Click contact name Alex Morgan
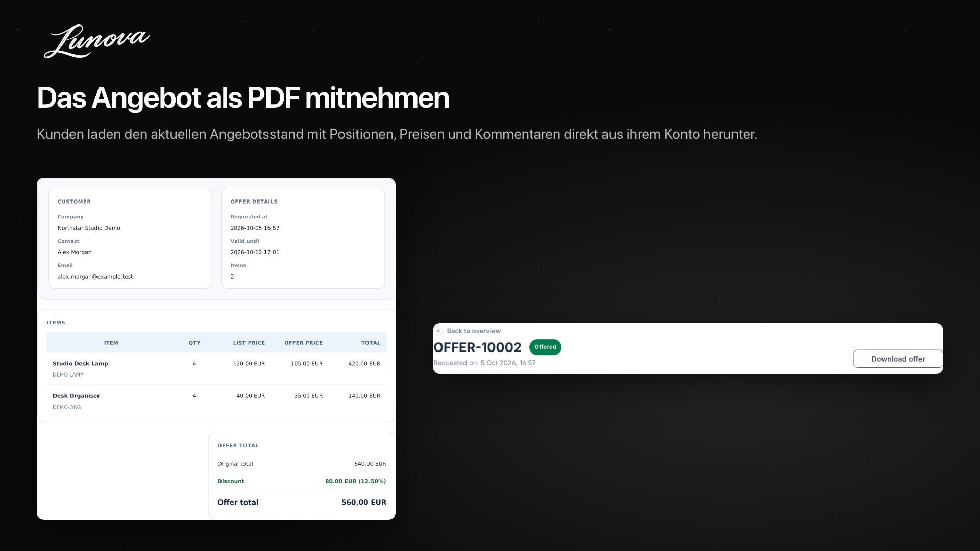Image resolution: width=980 pixels, height=551 pixels. [75, 252]
